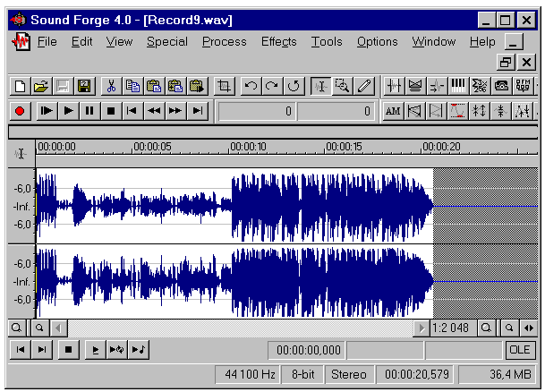The width and height of the screenshot is (545, 392).
Task: Switch to the Magnify tool
Action: click(343, 86)
